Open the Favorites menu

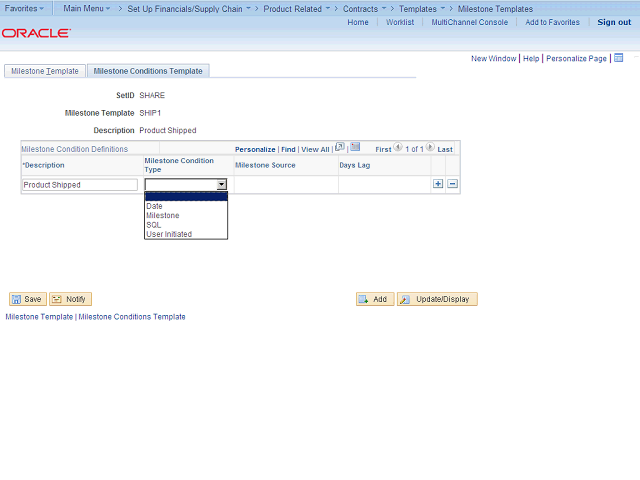point(24,9)
